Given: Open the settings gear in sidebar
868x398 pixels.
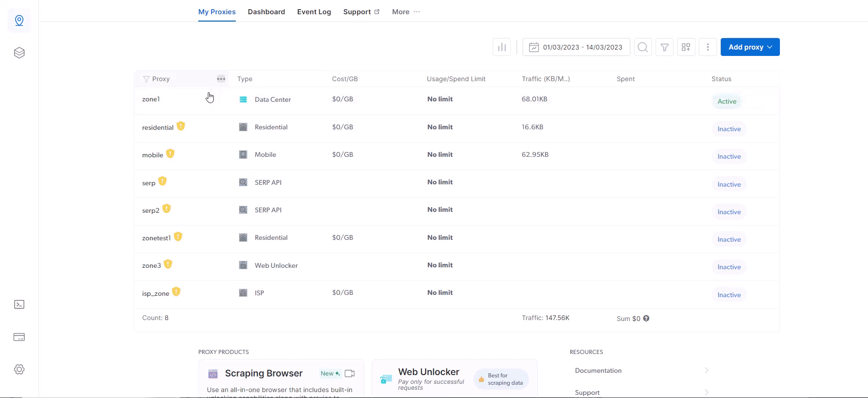Looking at the screenshot, I should point(19,369).
